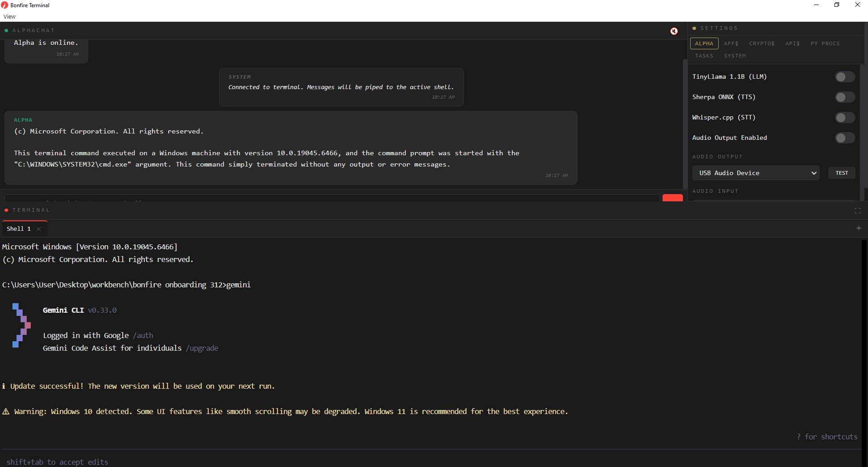Image resolution: width=868 pixels, height=467 pixels.
Task: Click the /auth command text in Gemini CLI
Action: pos(143,335)
